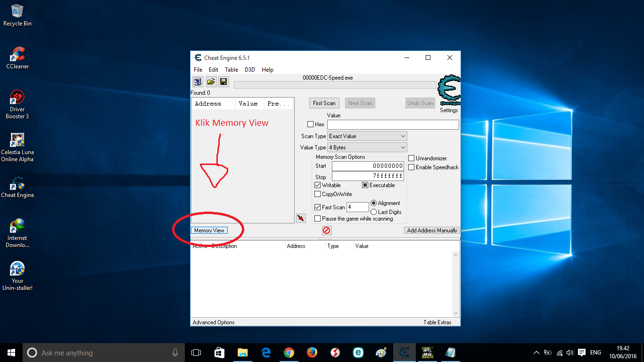Click the Memory View button
This screenshot has width=644, height=362.
(209, 230)
